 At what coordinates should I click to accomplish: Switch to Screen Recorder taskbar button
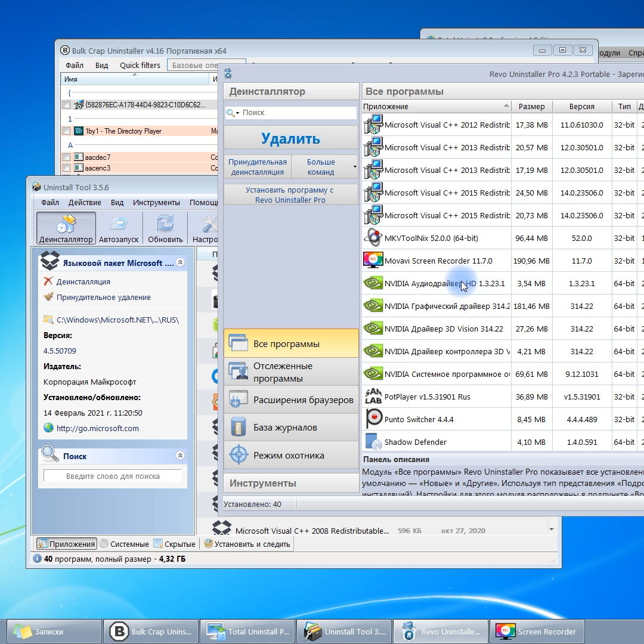(x=537, y=631)
